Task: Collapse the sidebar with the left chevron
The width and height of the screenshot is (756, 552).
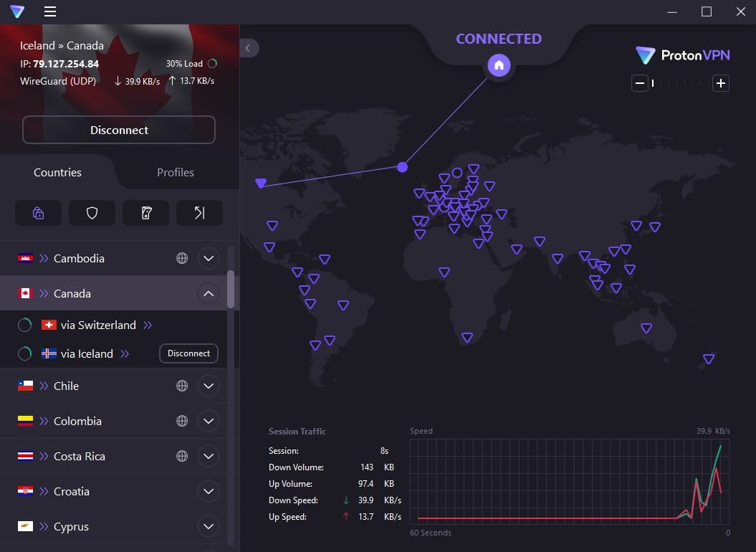Action: 249,48
